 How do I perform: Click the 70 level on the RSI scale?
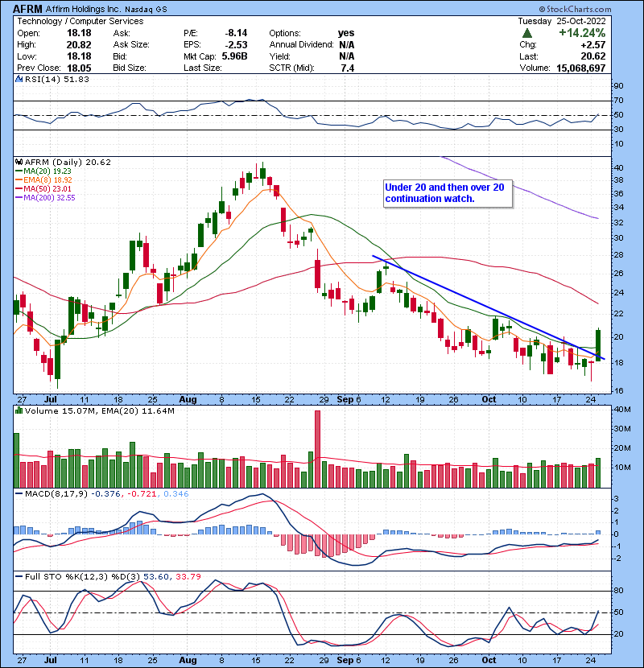pos(618,101)
